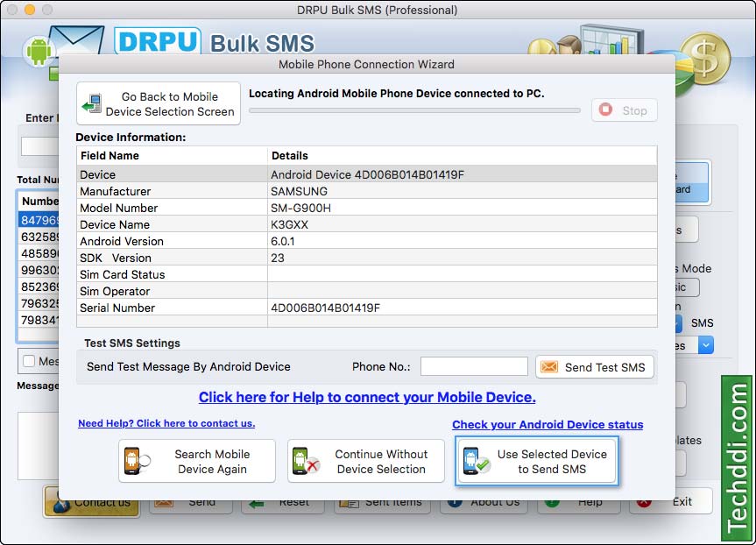Image resolution: width=756 pixels, height=545 pixels.
Task: Click the Details column header
Action: (x=463, y=156)
